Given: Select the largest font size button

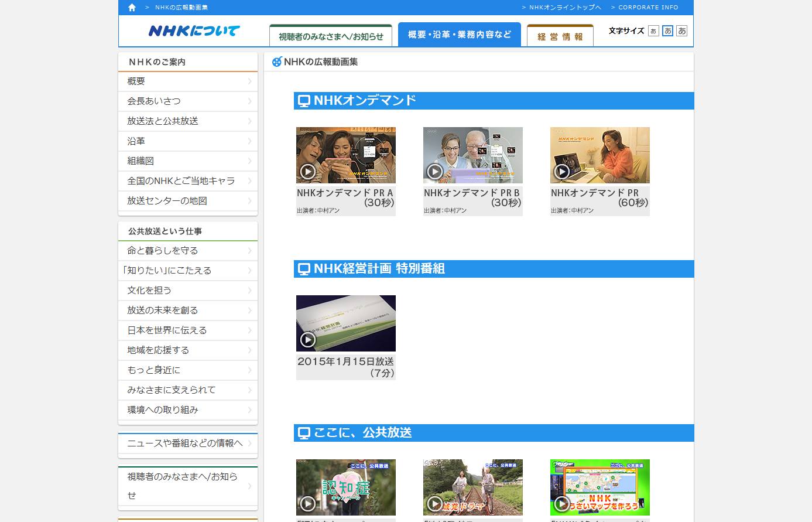Looking at the screenshot, I should click(x=682, y=31).
